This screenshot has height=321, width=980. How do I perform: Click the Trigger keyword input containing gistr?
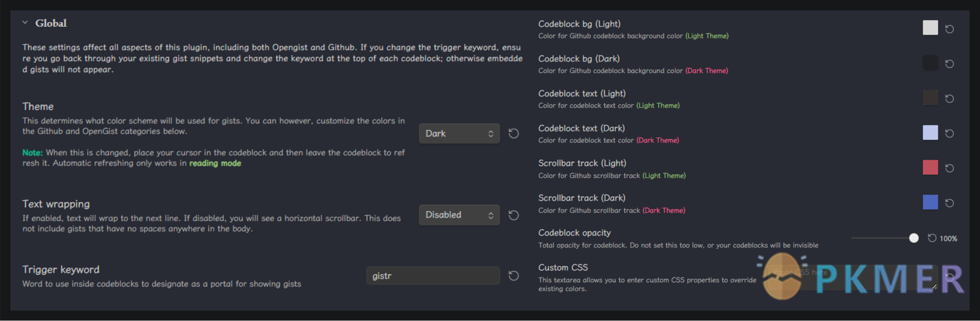(433, 275)
